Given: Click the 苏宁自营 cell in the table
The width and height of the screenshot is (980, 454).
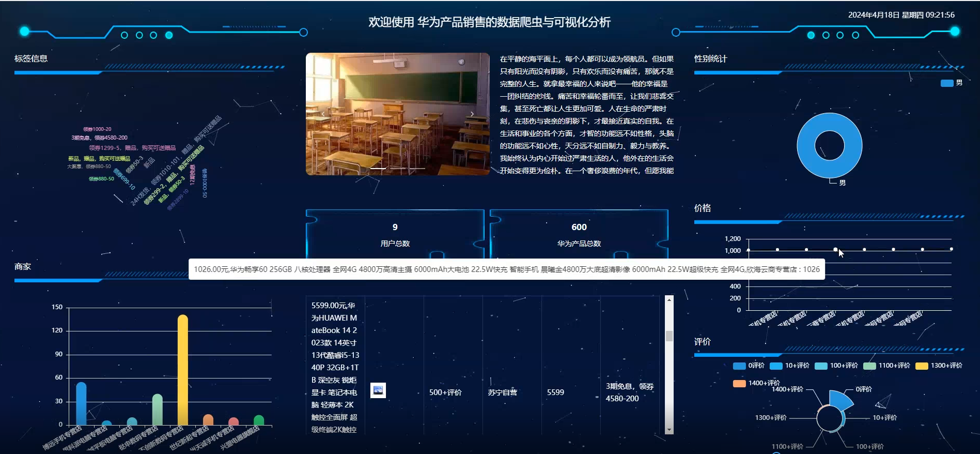Looking at the screenshot, I should click(503, 392).
